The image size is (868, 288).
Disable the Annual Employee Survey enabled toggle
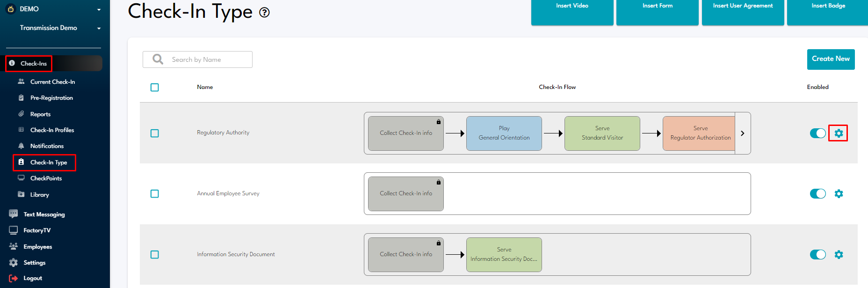[x=818, y=193]
